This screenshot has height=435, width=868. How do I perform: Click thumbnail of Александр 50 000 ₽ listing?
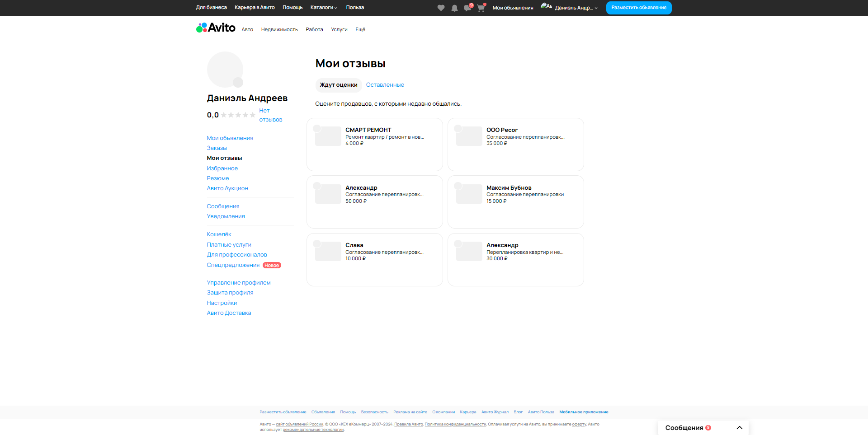coord(328,194)
